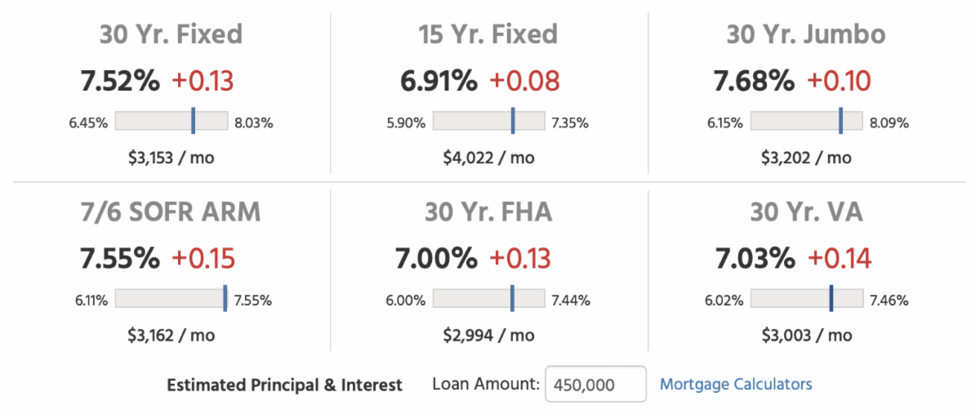Viewport: 980px width, 419px height.
Task: Click the +0.15 SOFR ARM change
Action: coord(203,258)
